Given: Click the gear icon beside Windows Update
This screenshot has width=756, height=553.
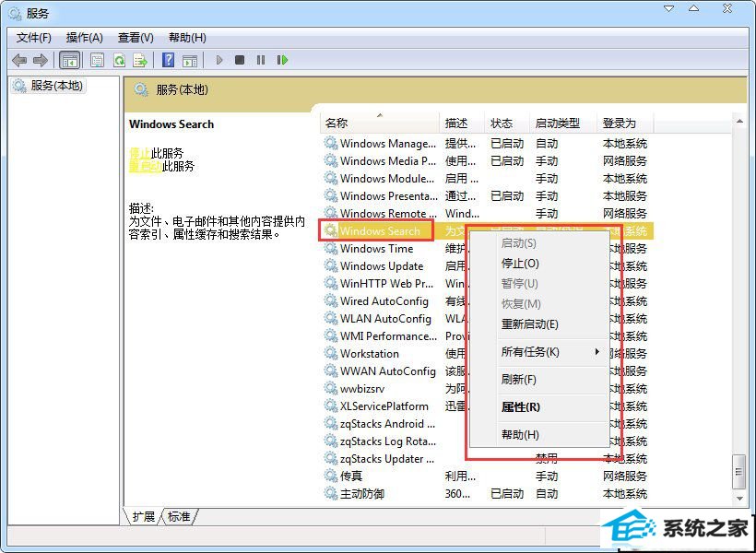Looking at the screenshot, I should pyautogui.click(x=331, y=266).
